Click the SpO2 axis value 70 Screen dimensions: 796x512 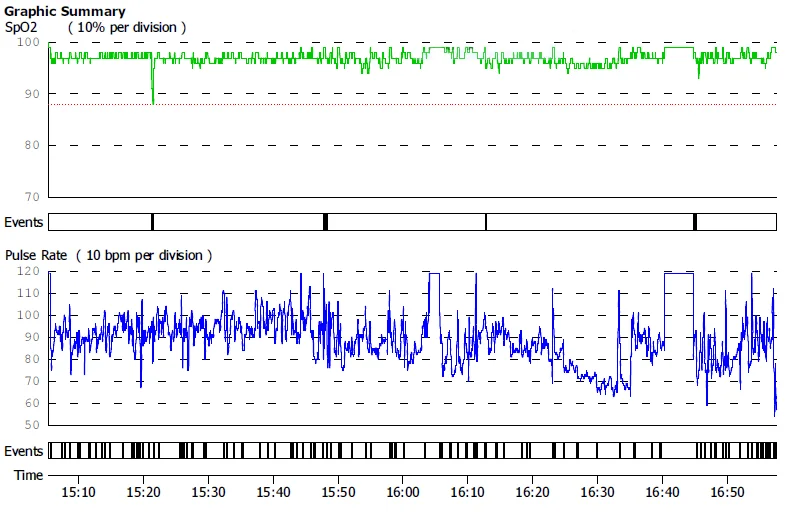tap(31, 197)
